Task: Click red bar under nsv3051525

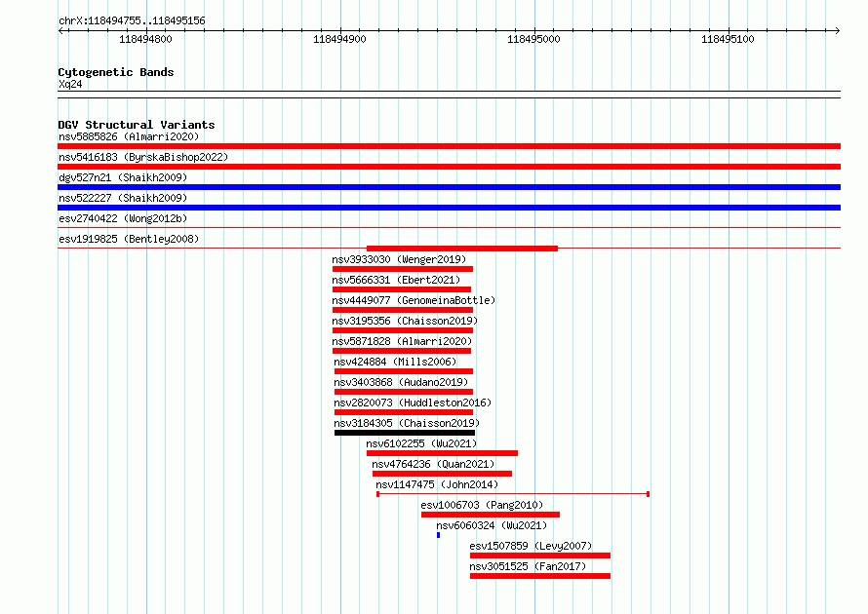Action: point(540,576)
